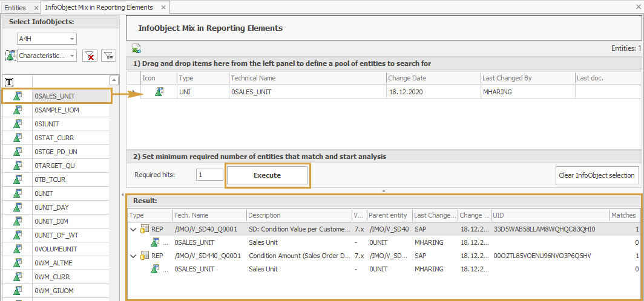Close the Entities tab

(x=36, y=8)
